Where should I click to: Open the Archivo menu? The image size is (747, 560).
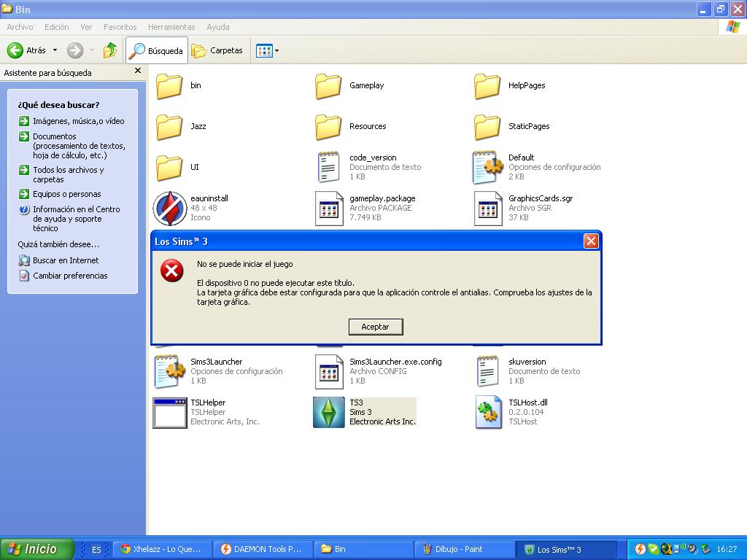point(20,27)
